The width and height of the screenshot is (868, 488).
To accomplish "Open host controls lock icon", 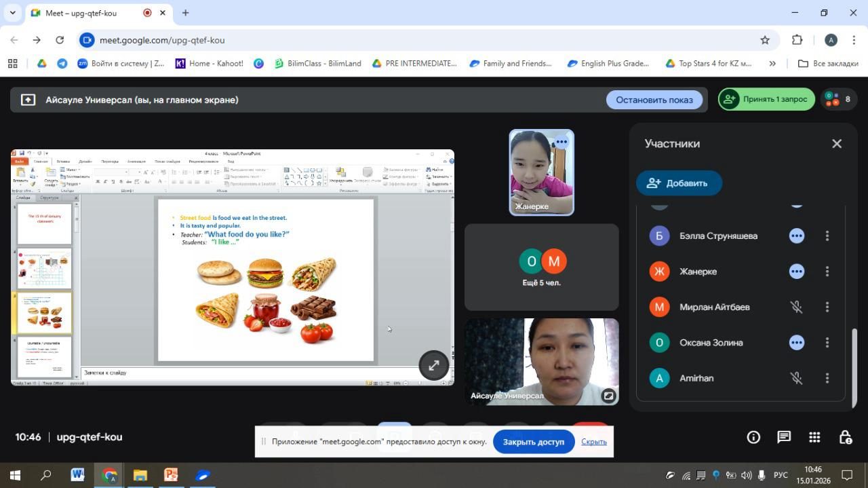I will (845, 437).
